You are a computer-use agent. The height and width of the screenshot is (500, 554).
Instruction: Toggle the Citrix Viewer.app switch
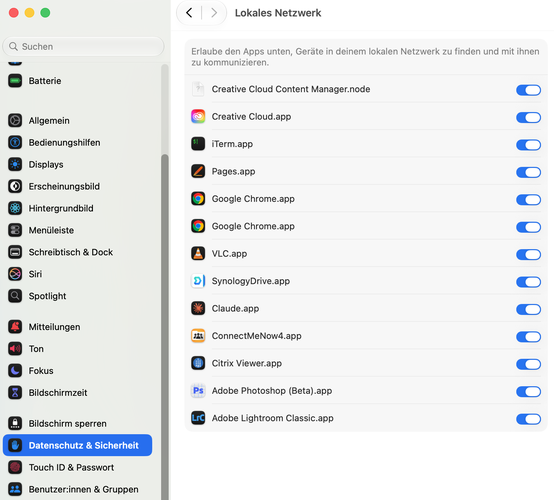click(x=528, y=364)
